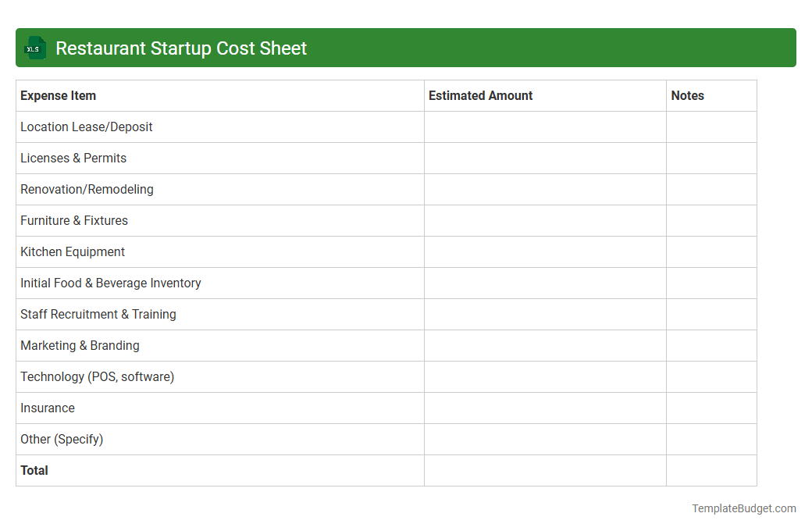
Task: Select the Initial Food & Beverage Inventory row
Action: point(111,283)
